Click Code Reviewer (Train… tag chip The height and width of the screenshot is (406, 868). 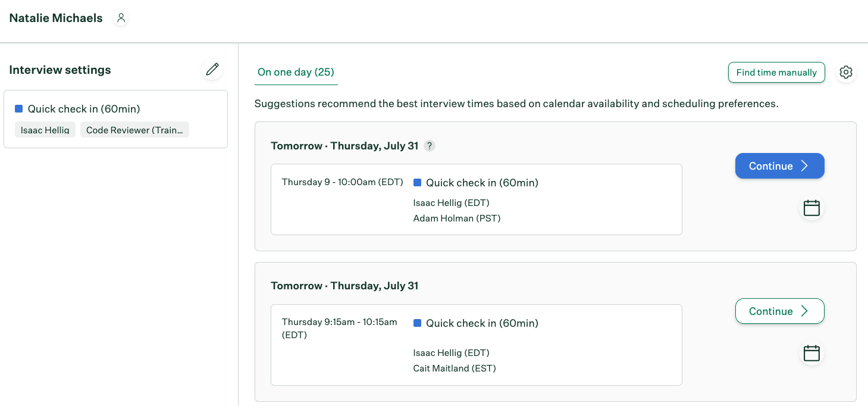pyautogui.click(x=134, y=130)
